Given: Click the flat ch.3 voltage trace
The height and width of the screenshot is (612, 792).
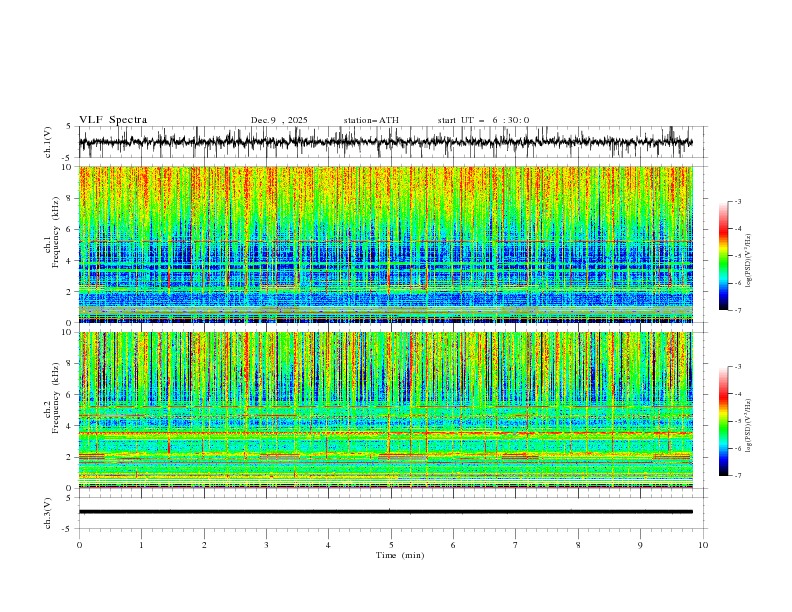Looking at the screenshot, I should 385,512.
